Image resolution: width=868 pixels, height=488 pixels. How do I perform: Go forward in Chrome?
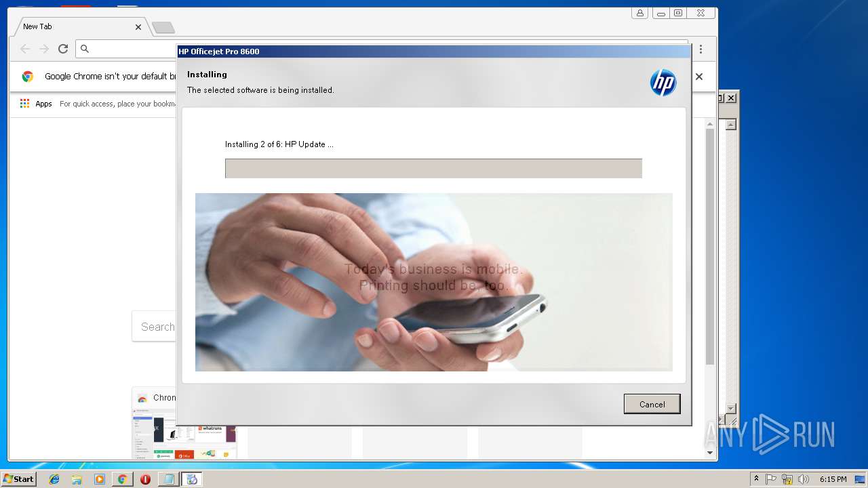(44, 49)
